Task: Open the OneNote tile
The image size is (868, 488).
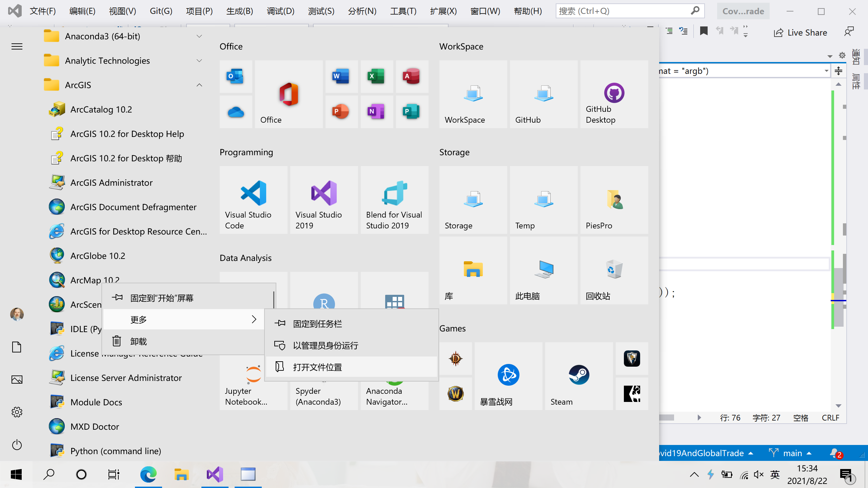Action: [x=377, y=112]
